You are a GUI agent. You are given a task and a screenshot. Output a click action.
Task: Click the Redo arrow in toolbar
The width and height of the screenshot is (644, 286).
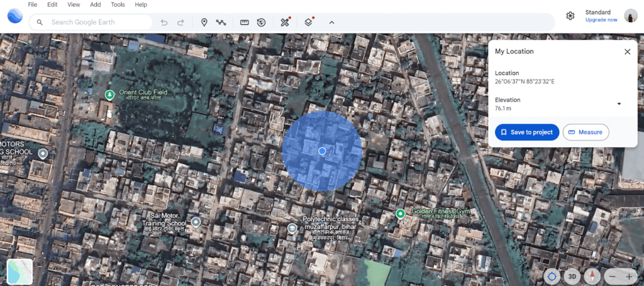[181, 22]
